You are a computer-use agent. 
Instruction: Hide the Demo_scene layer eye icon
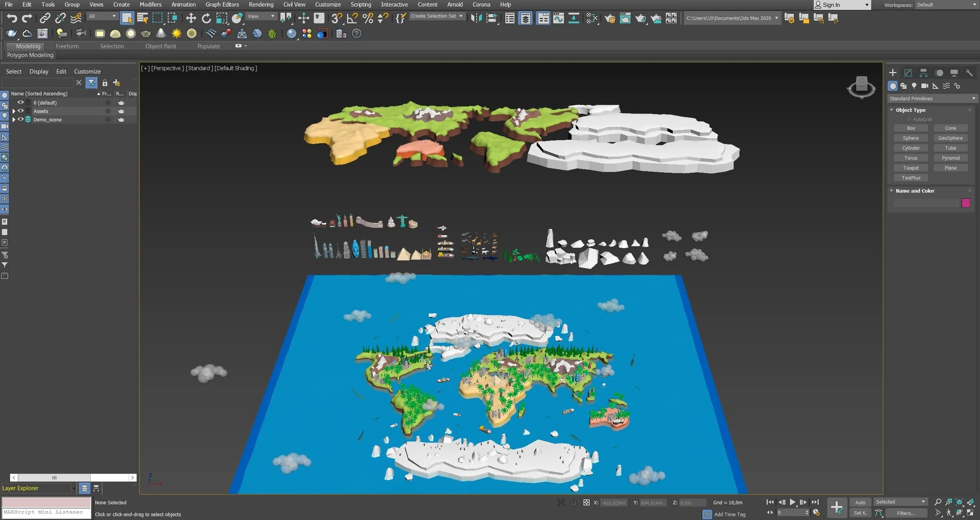pyautogui.click(x=21, y=119)
